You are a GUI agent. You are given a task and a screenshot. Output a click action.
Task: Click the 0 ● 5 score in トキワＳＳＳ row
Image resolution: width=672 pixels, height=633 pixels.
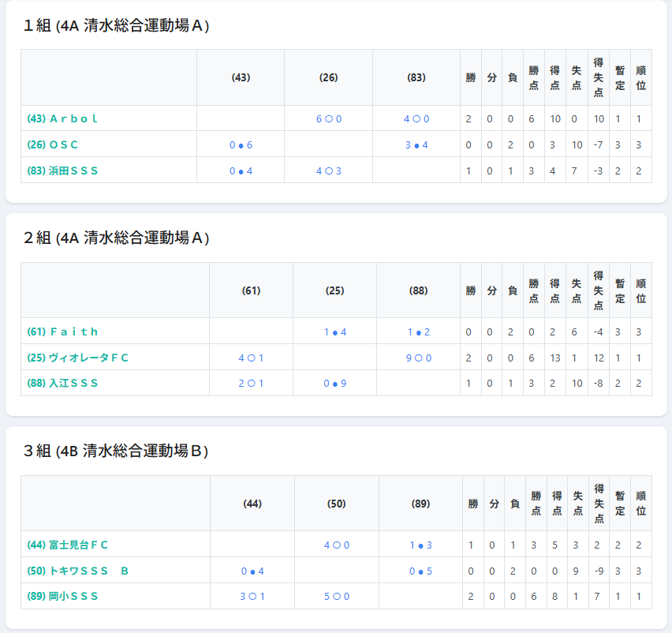click(420, 571)
